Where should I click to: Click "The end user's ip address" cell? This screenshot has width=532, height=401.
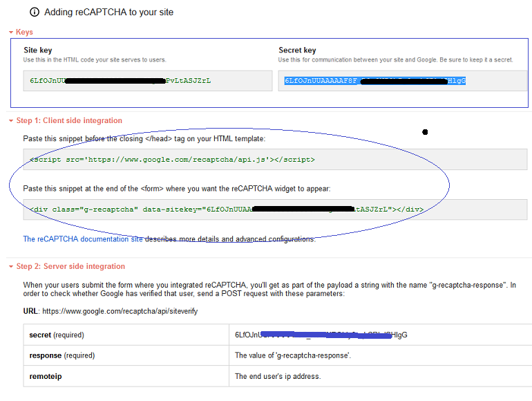(380, 376)
